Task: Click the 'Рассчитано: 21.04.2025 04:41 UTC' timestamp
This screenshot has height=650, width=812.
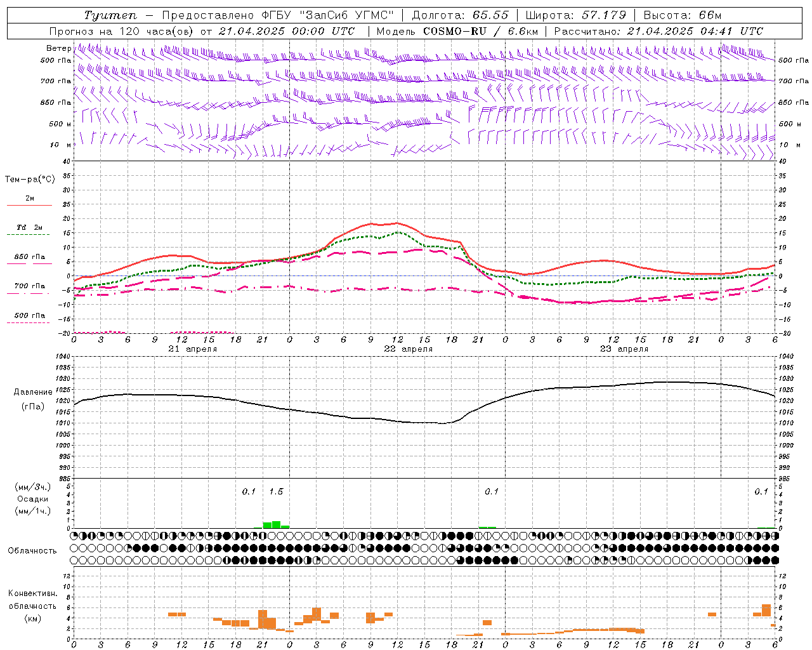Action: (658, 31)
